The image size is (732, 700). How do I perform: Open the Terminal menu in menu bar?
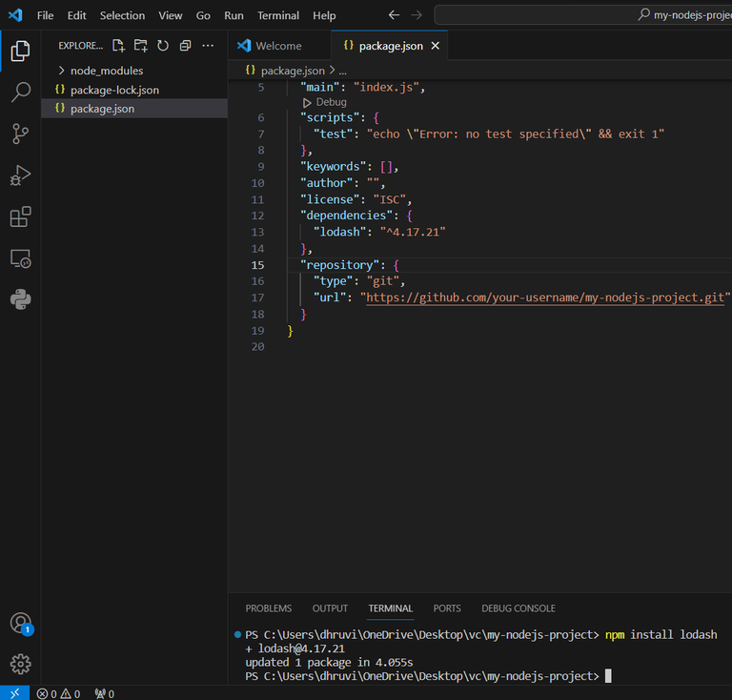(x=277, y=15)
